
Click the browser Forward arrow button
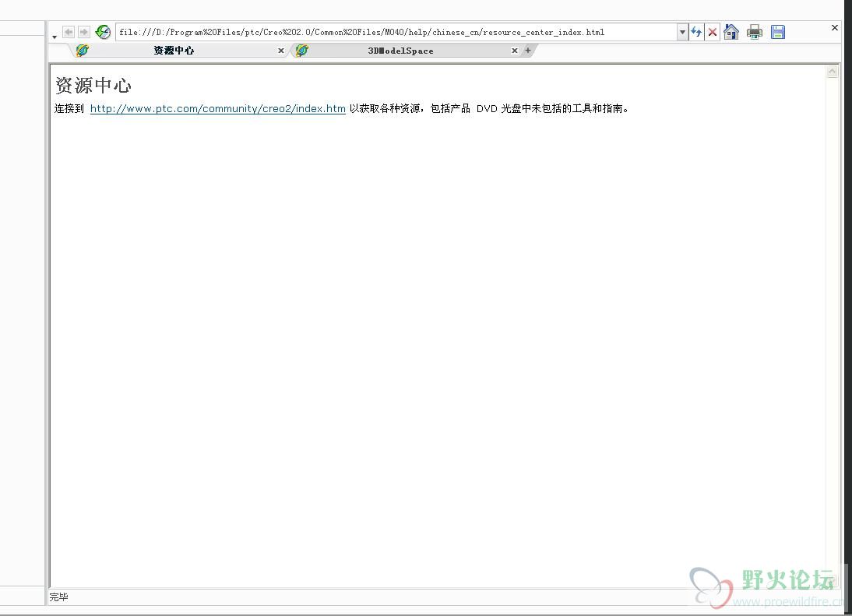click(x=83, y=32)
